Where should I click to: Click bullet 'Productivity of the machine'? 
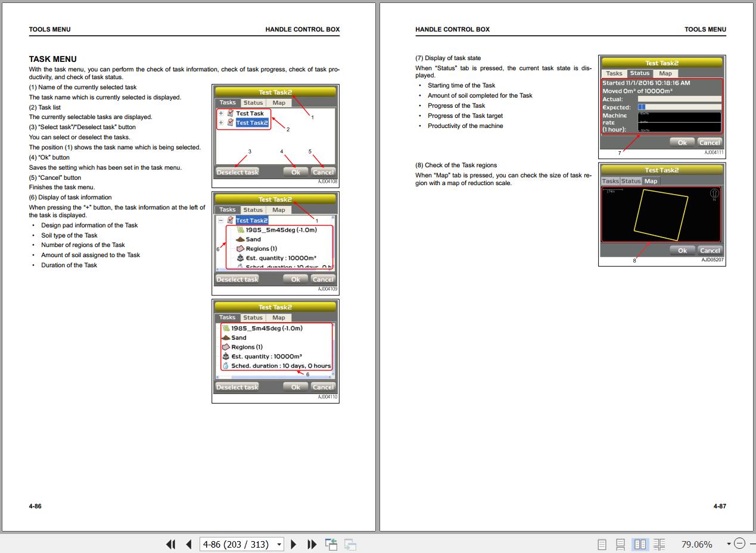pos(465,126)
